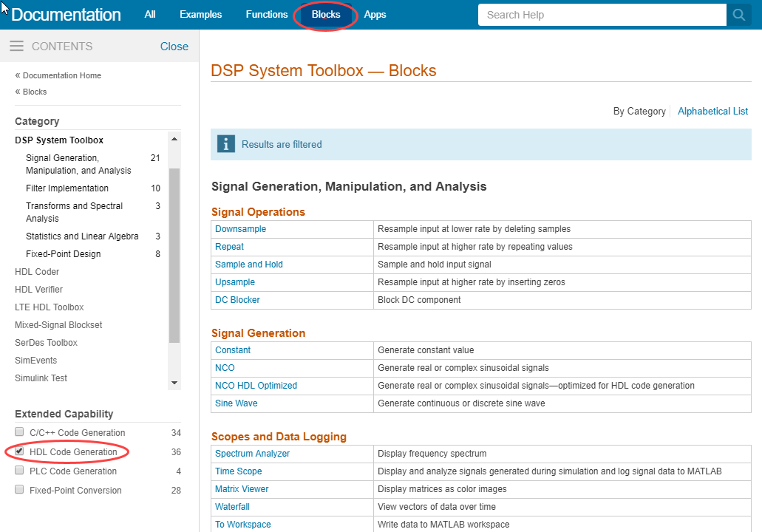Screen dimensions: 762x532
Task: Click the search magnifier button
Action: (738, 15)
